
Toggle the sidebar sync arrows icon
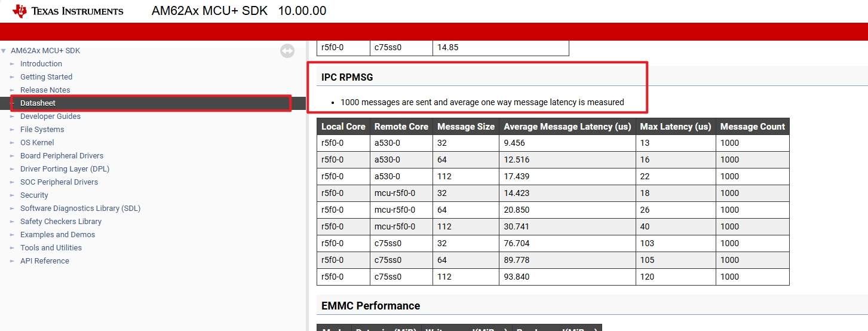click(x=287, y=51)
